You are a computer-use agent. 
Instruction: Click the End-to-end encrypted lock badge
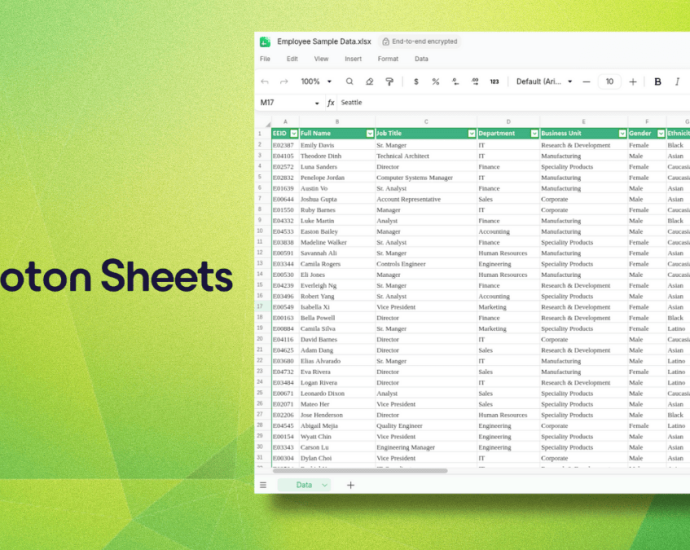point(420,41)
